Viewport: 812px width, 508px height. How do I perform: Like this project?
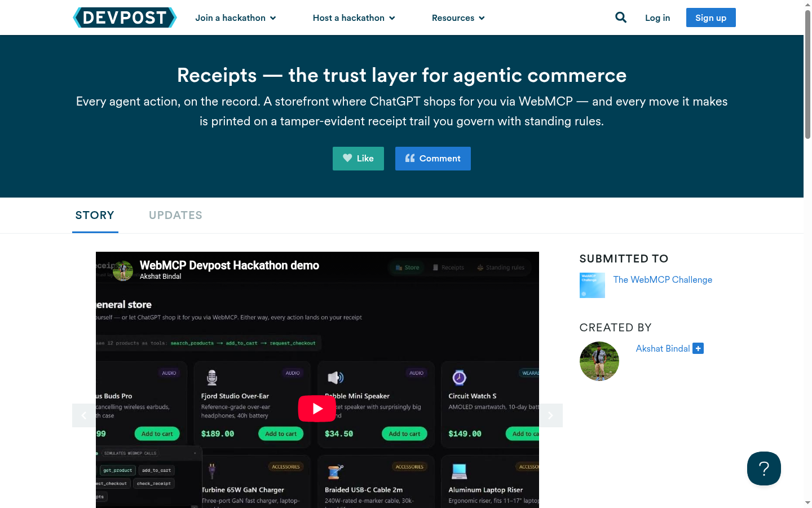[x=358, y=159]
